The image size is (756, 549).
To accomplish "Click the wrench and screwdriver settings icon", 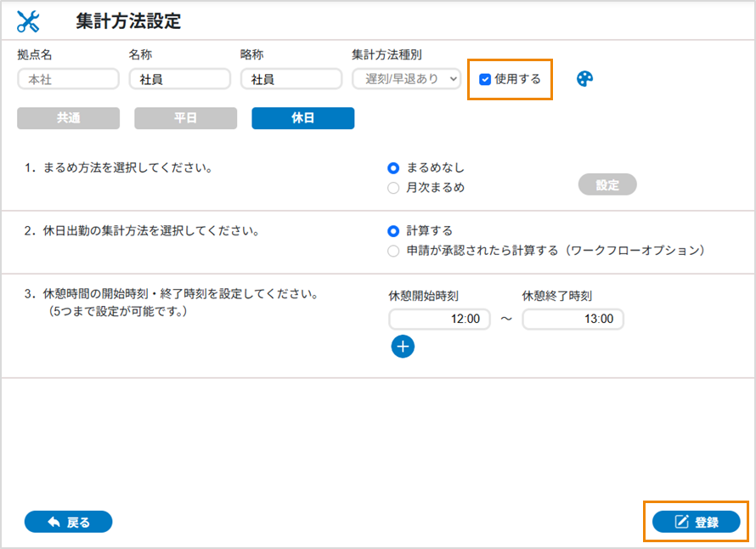I will 28,21.
